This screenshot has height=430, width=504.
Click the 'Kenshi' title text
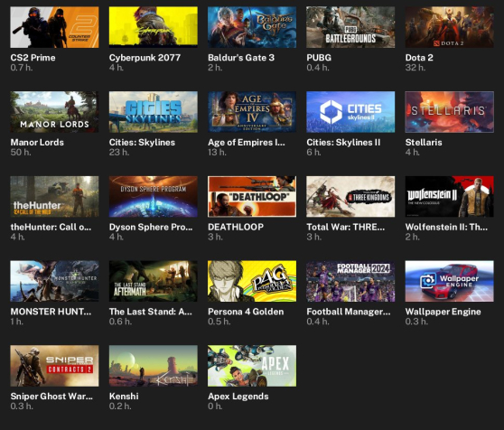click(x=124, y=396)
